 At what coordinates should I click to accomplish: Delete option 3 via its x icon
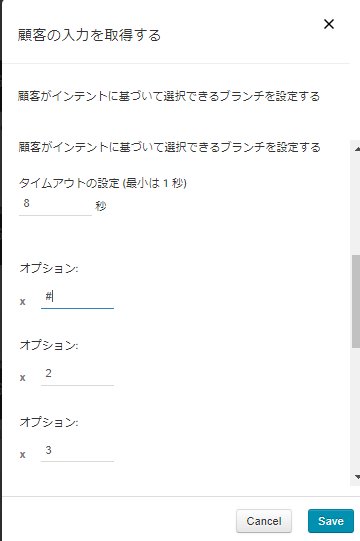coord(23,455)
